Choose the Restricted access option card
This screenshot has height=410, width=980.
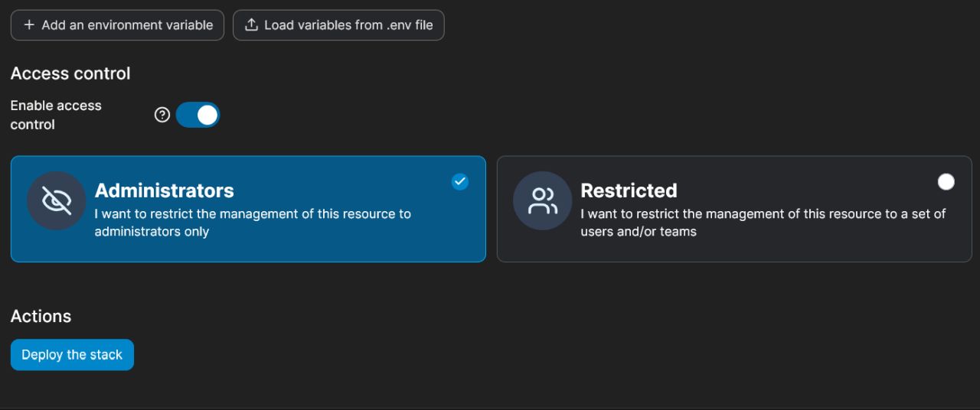(x=734, y=209)
